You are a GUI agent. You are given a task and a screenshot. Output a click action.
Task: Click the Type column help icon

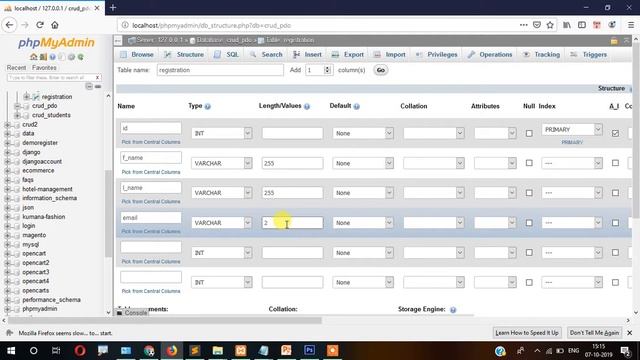coord(207,107)
